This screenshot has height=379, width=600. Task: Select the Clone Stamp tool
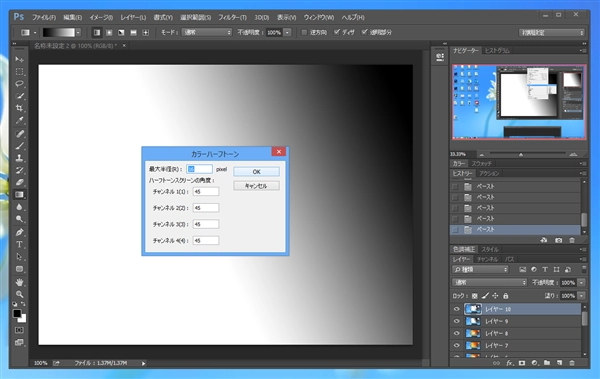click(19, 158)
